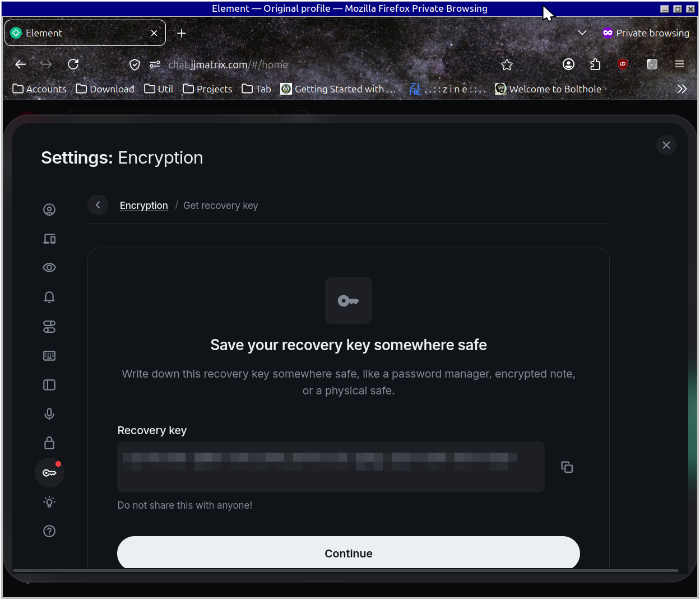Go back with the breadcrumb chevron button
The width and height of the screenshot is (700, 600).
(x=98, y=205)
